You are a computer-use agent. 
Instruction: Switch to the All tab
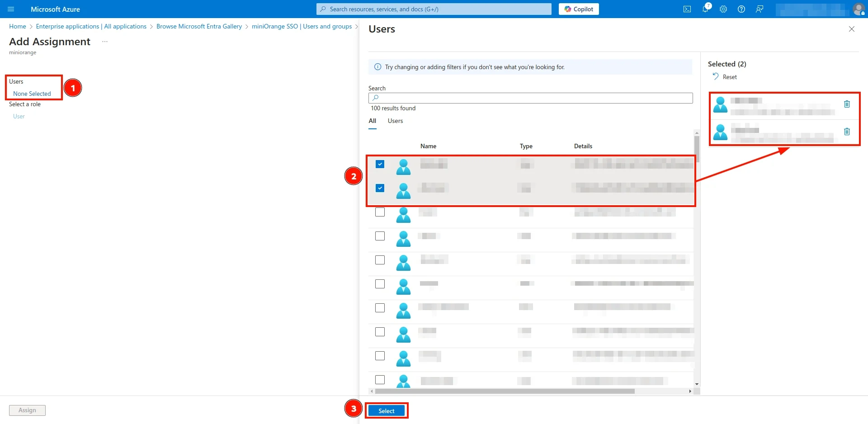[372, 121]
